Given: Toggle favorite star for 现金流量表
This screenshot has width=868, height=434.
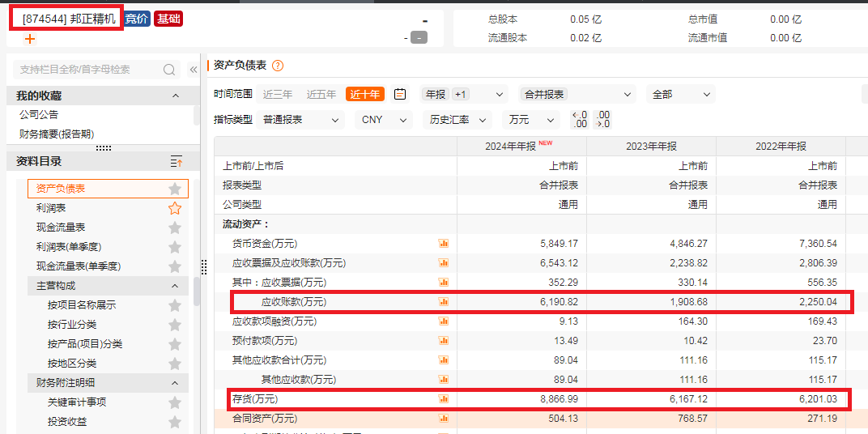Looking at the screenshot, I should click(175, 228).
